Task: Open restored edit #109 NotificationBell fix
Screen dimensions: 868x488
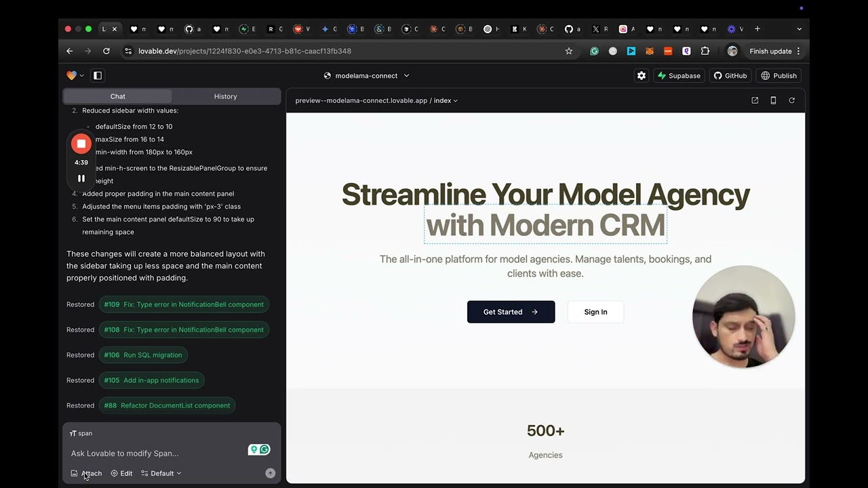Action: (184, 304)
